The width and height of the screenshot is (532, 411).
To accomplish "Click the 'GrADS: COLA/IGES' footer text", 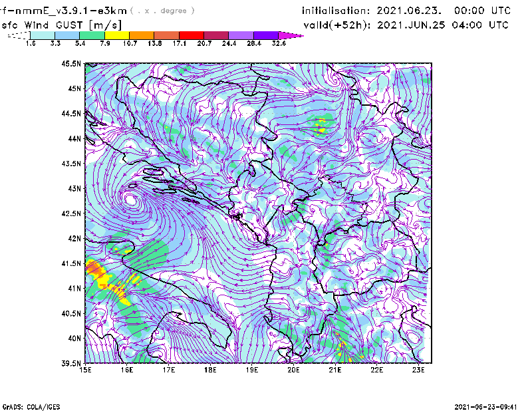I will [31, 407].
